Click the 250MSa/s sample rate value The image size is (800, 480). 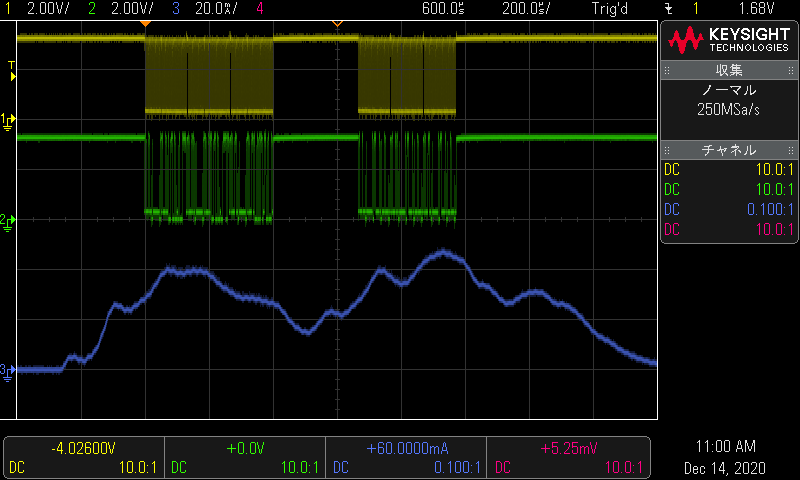tap(729, 109)
